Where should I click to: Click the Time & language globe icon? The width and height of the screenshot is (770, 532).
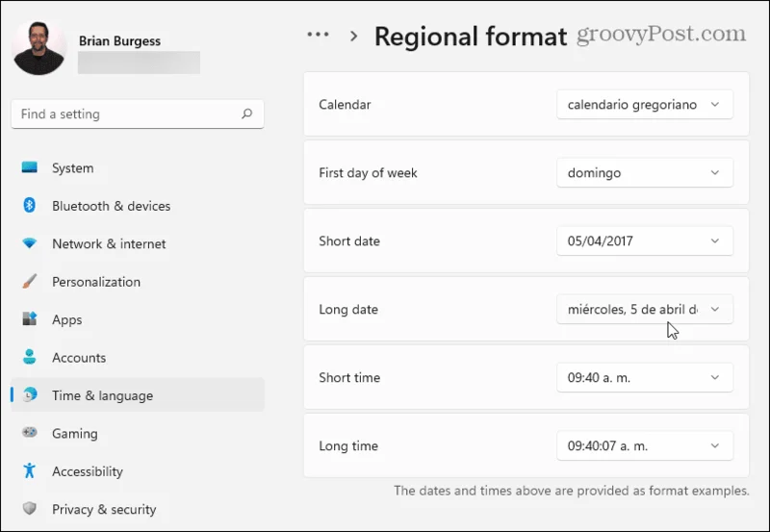coord(30,394)
